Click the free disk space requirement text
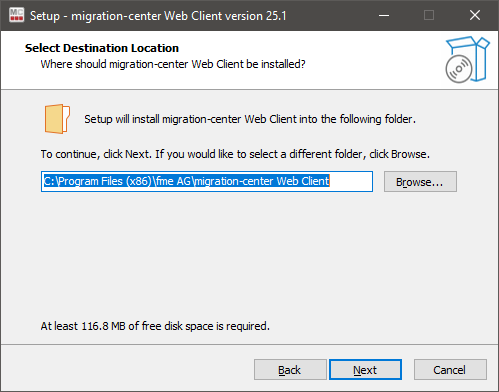 [155, 326]
